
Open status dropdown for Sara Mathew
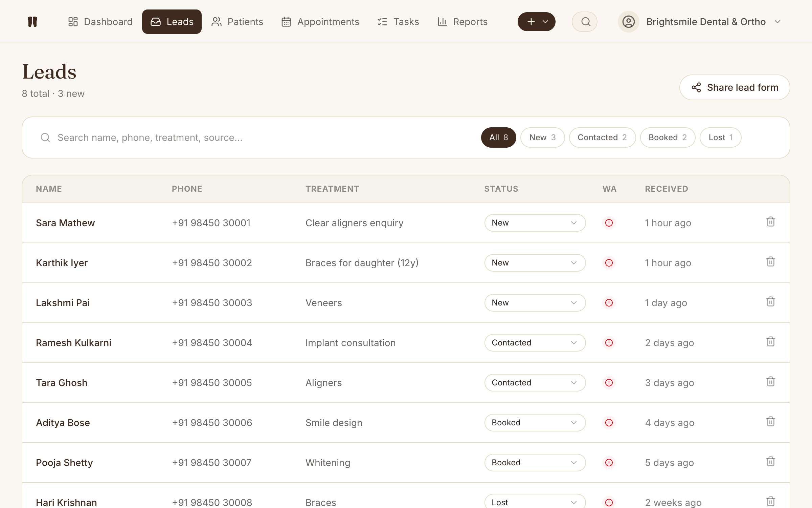535,223
